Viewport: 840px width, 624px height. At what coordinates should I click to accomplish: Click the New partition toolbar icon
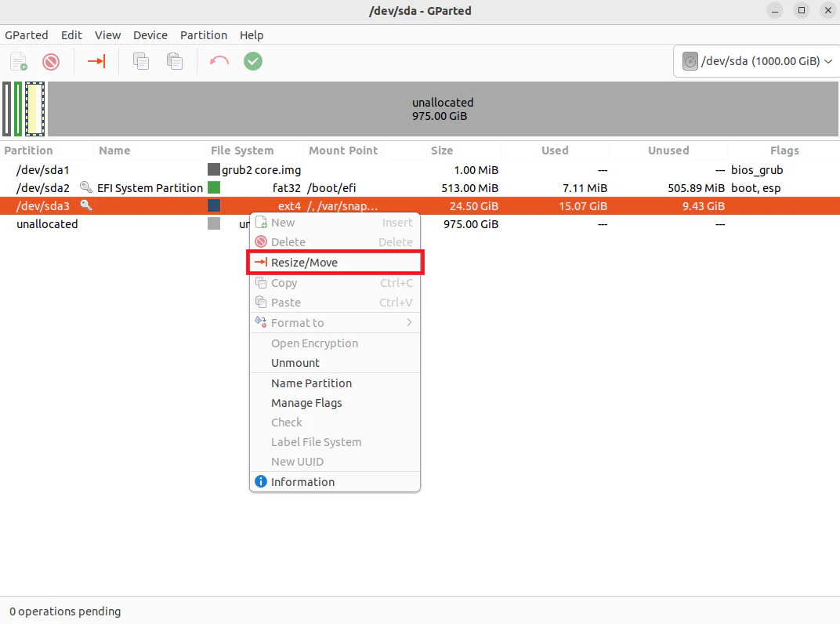[19, 61]
